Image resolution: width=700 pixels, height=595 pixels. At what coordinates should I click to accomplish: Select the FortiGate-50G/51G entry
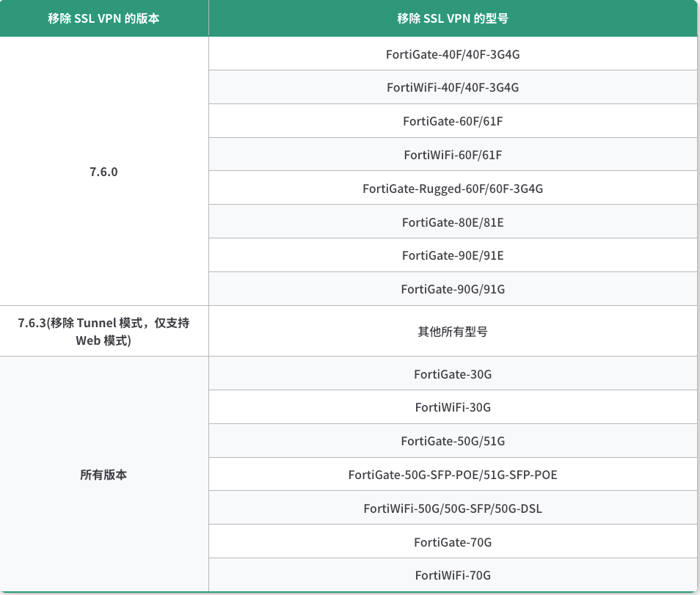[453, 441]
